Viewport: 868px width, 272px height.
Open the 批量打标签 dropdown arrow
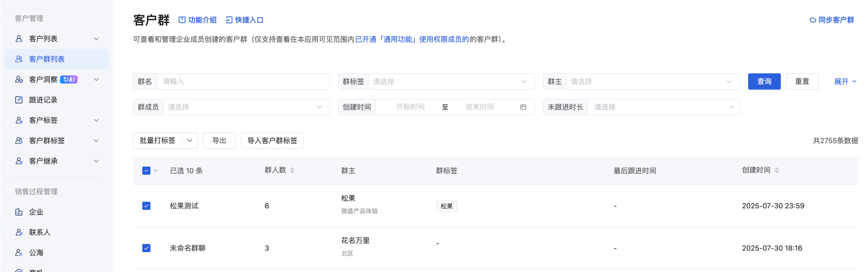pos(190,141)
